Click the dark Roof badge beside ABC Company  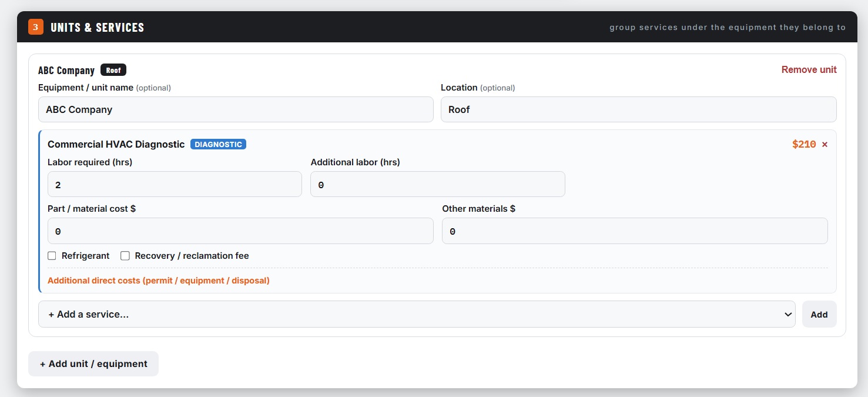pyautogui.click(x=113, y=70)
